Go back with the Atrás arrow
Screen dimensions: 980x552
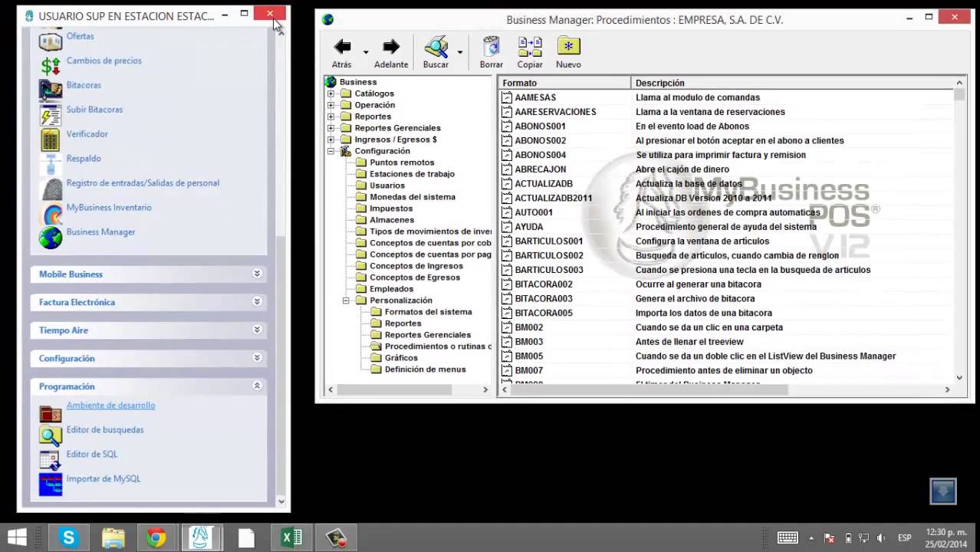point(342,47)
